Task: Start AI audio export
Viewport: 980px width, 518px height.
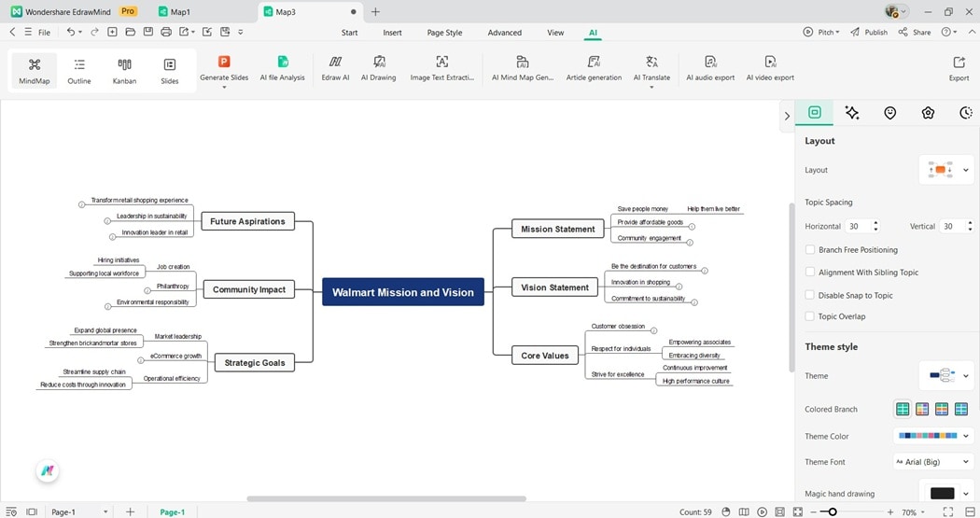Action: (x=710, y=69)
